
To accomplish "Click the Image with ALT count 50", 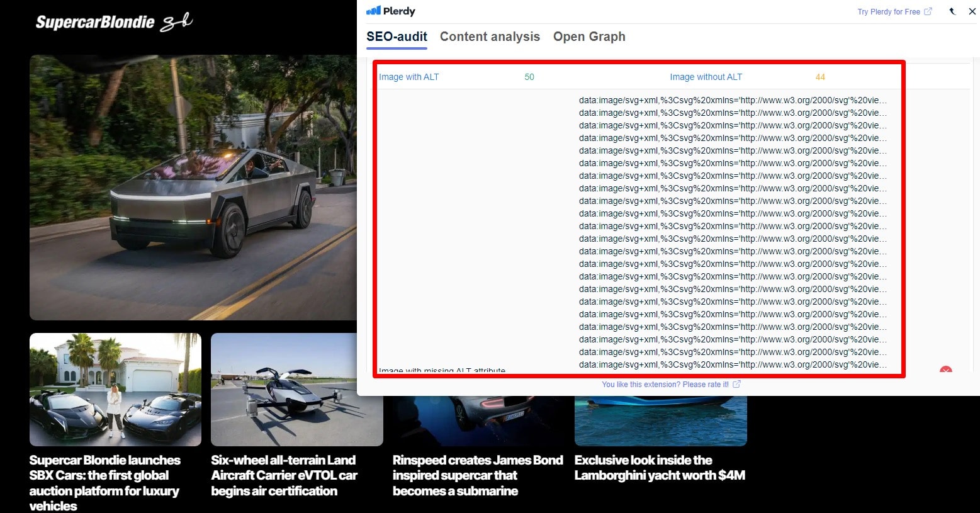I will [x=529, y=77].
